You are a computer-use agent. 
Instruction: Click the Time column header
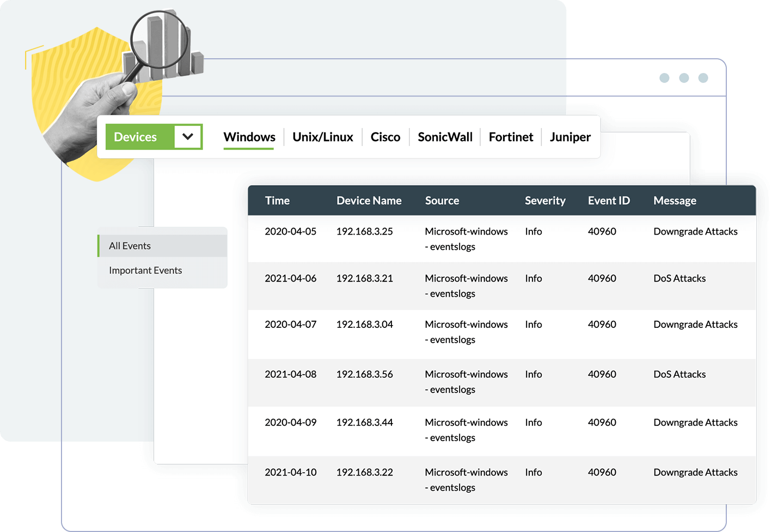coord(278,200)
